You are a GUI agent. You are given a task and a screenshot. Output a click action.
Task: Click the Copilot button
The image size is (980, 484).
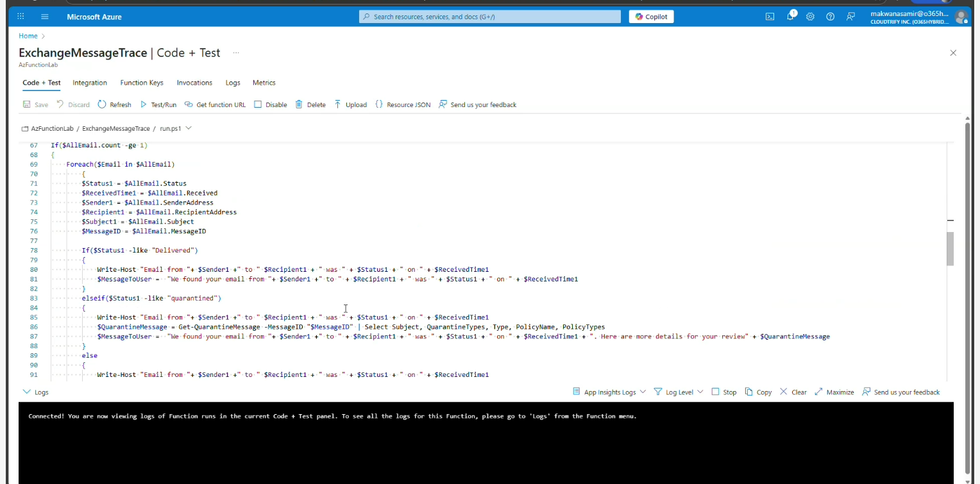point(651,17)
